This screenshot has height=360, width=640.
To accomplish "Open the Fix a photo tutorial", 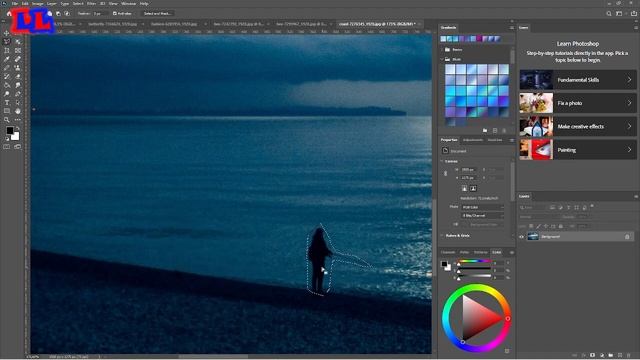I will (x=578, y=103).
